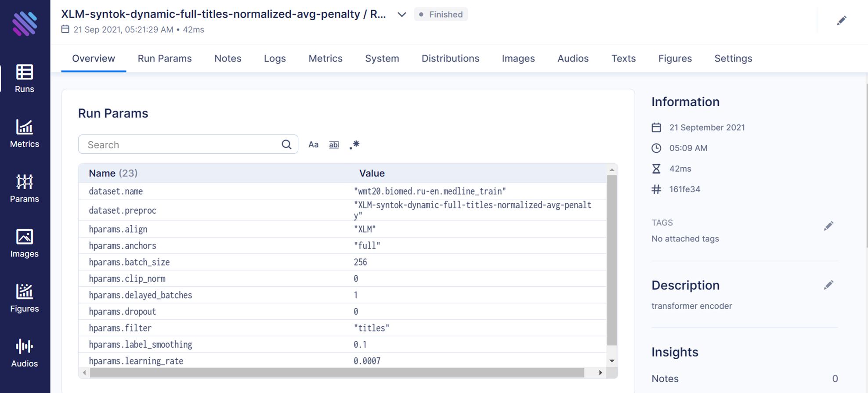Viewport: 868px width, 393px height.
Task: Open the Images tab
Action: pyautogui.click(x=518, y=58)
